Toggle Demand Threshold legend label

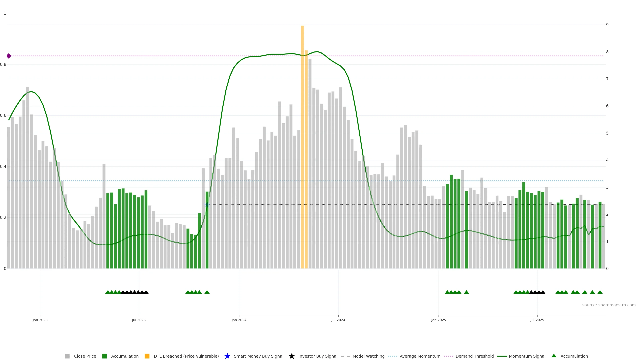pyautogui.click(x=474, y=356)
